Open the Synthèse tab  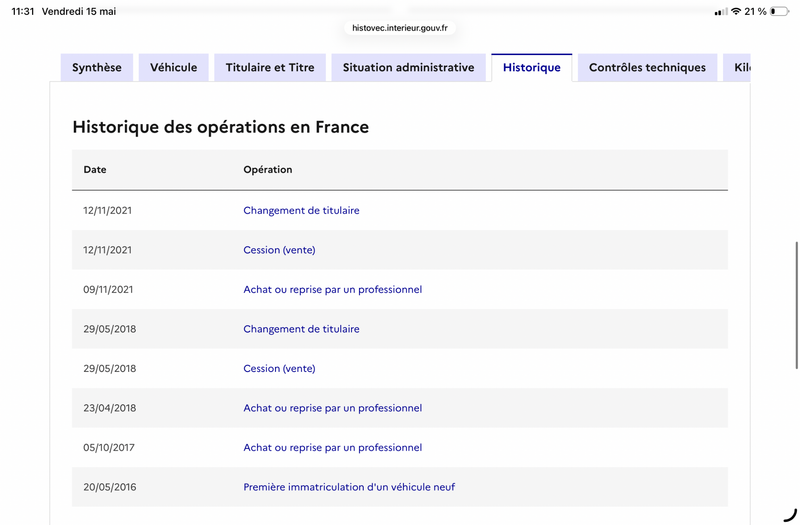(x=97, y=67)
